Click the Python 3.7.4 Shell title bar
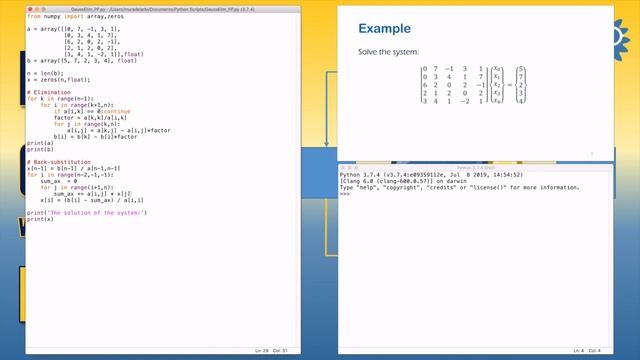 476,168
